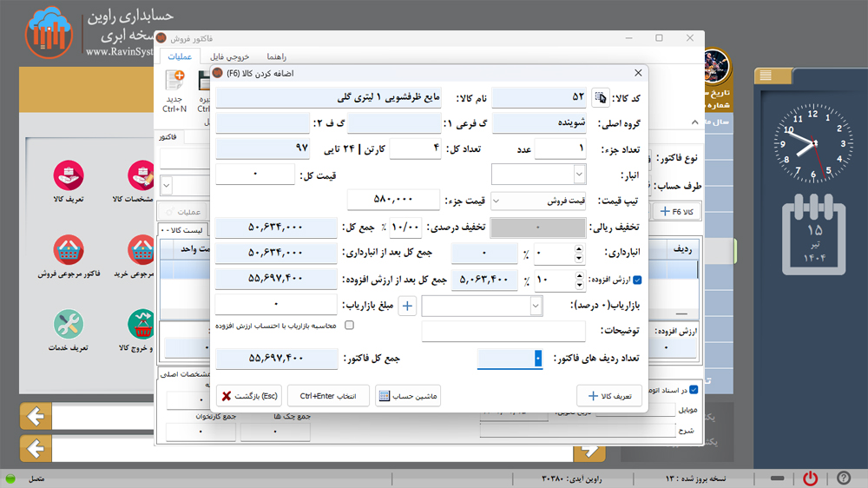The image size is (868, 488).
Task: Switch to the خروجی فایل tab
Action: tap(230, 56)
